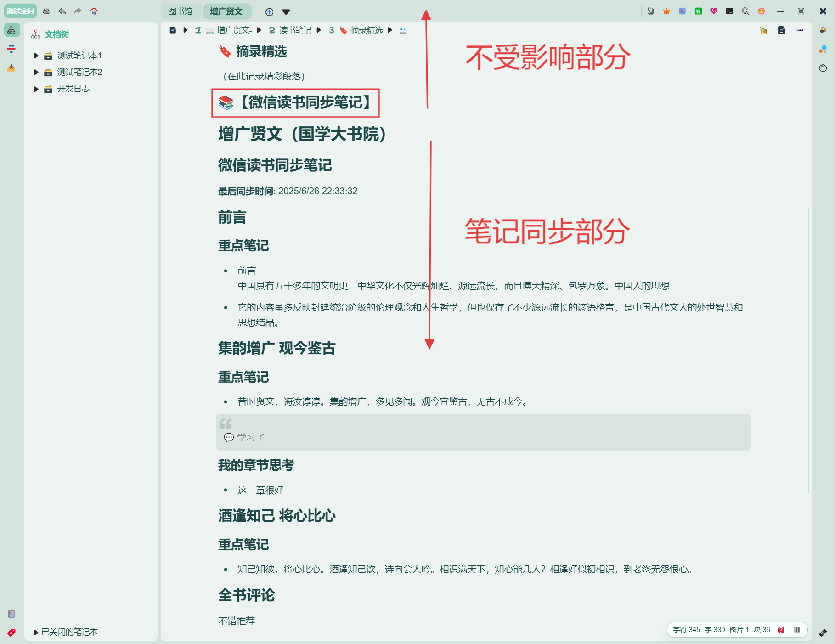Select 测试笔记本1 in the document tree
835x644 pixels.
pyautogui.click(x=79, y=56)
